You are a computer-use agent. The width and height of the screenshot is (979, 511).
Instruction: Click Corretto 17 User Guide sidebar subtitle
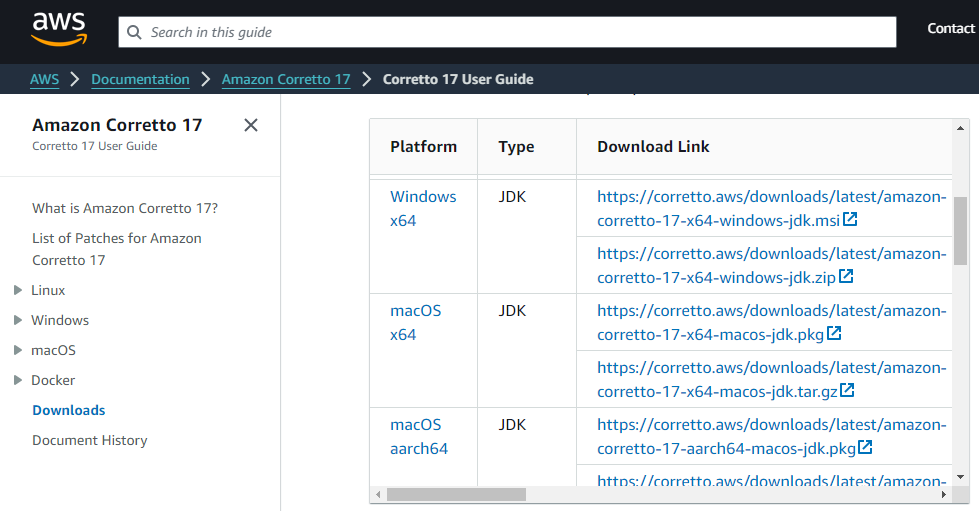95,146
